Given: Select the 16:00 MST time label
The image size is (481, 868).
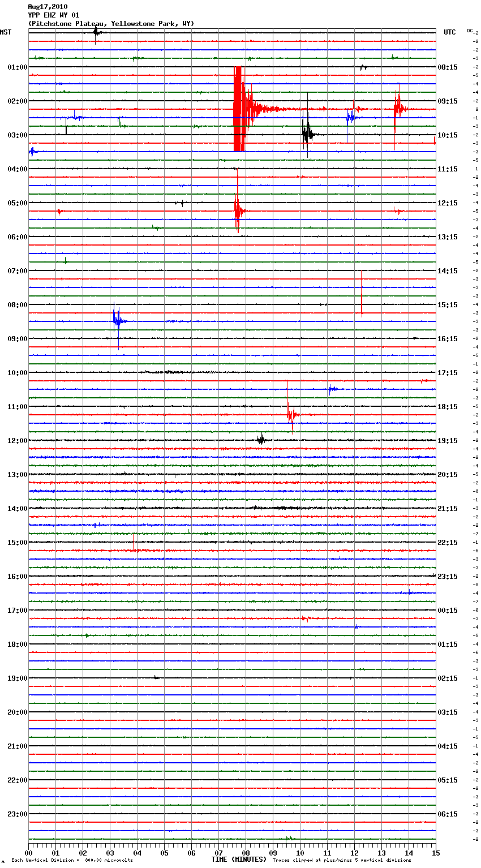Looking at the screenshot, I should pos(17,576).
